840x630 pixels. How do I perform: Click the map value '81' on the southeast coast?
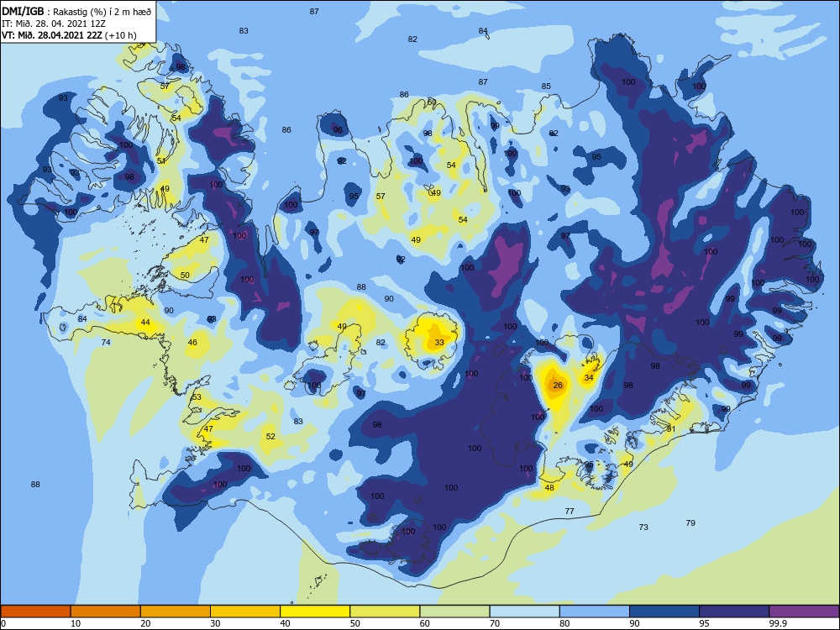[x=671, y=429]
